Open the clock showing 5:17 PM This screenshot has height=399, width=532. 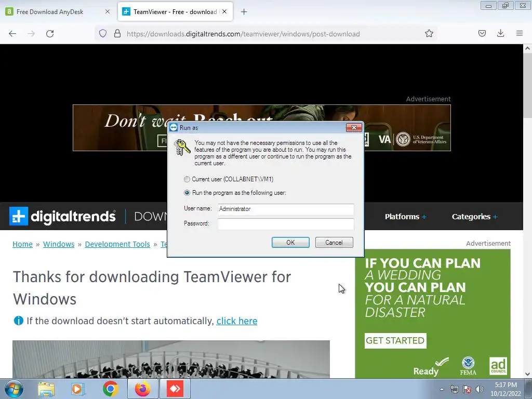point(506,389)
